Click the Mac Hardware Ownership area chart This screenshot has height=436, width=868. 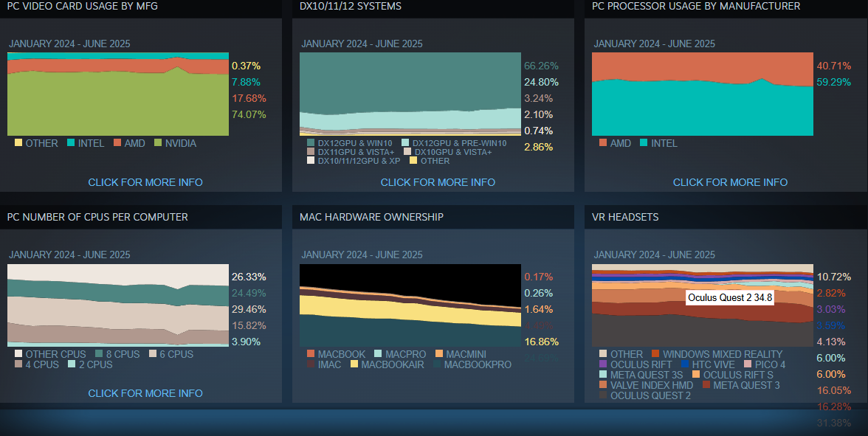410,310
